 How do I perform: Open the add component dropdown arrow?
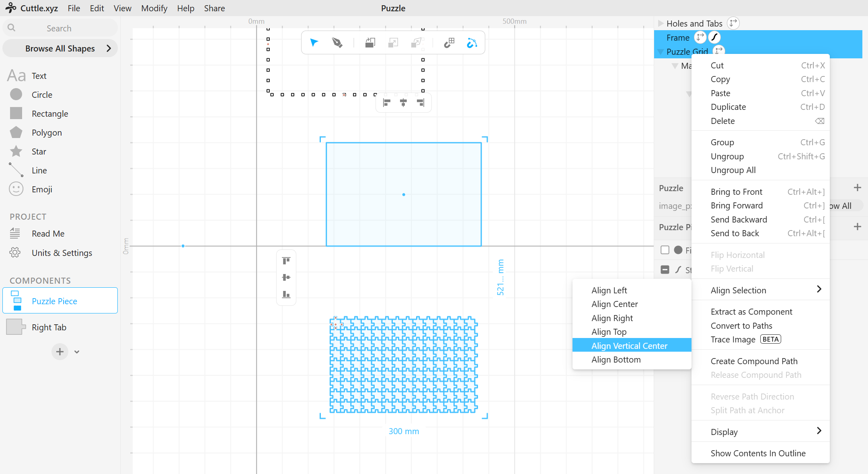point(77,352)
